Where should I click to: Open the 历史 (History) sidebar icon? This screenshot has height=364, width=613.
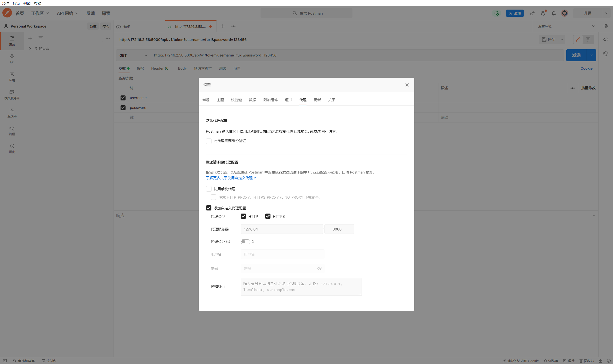tap(12, 148)
